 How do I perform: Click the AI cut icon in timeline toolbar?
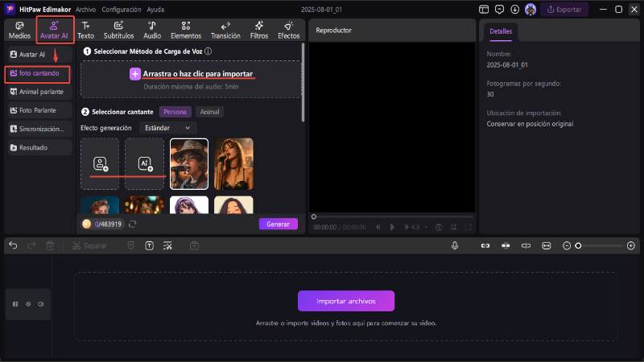pos(167,245)
